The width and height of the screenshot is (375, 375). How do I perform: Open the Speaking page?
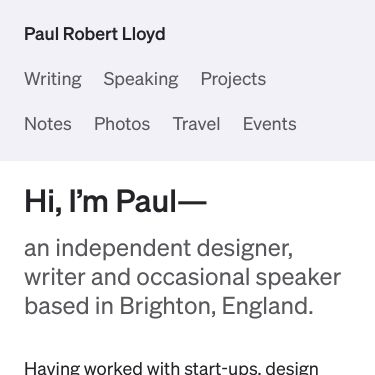(141, 79)
